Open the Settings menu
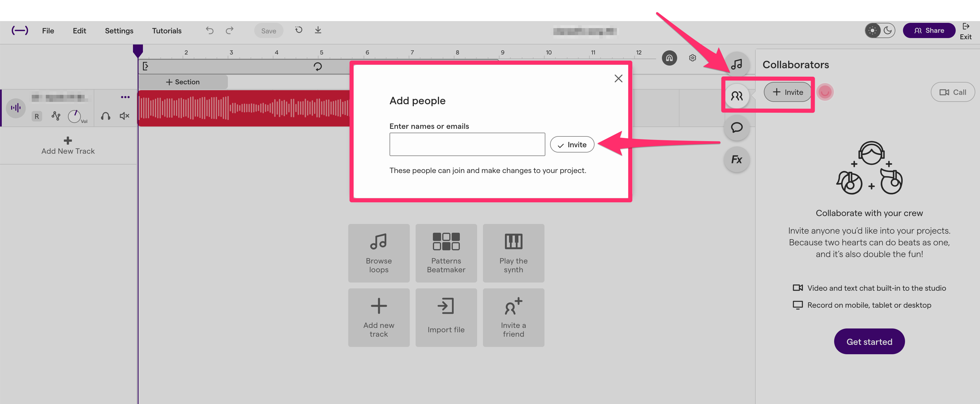 click(119, 31)
